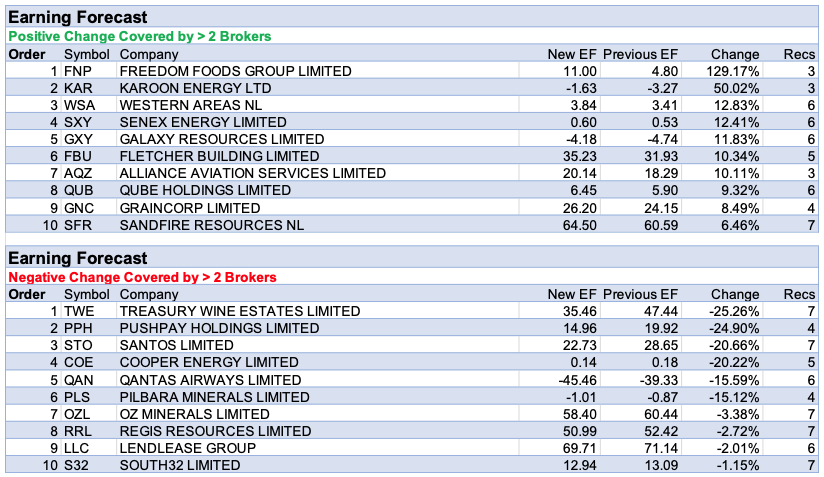Screen dimensions: 824x477
Task: Select the KAROON ENERGY LTD company cell
Action: click(195, 88)
